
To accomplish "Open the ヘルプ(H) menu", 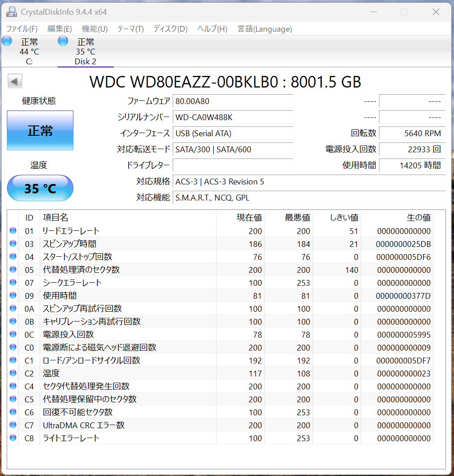I will [212, 29].
